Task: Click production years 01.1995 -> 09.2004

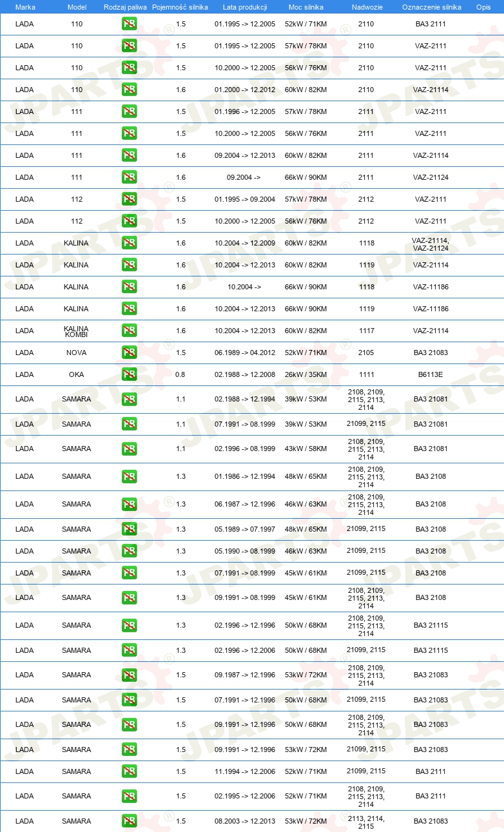Action: 245,200
